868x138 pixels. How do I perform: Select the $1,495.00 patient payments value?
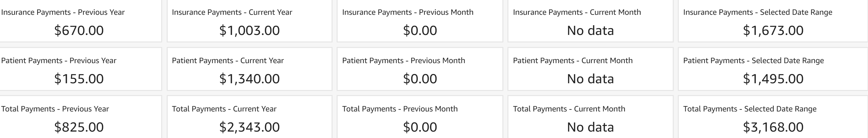click(x=773, y=79)
